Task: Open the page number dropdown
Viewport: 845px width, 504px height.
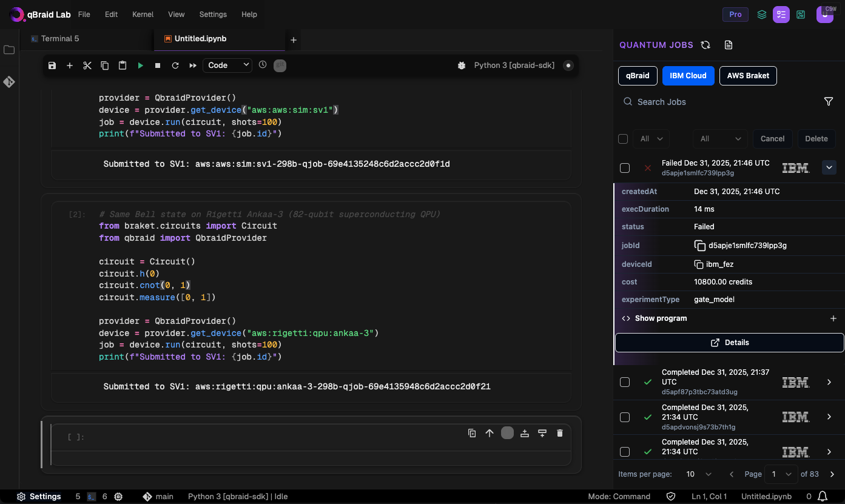Action: click(781, 474)
